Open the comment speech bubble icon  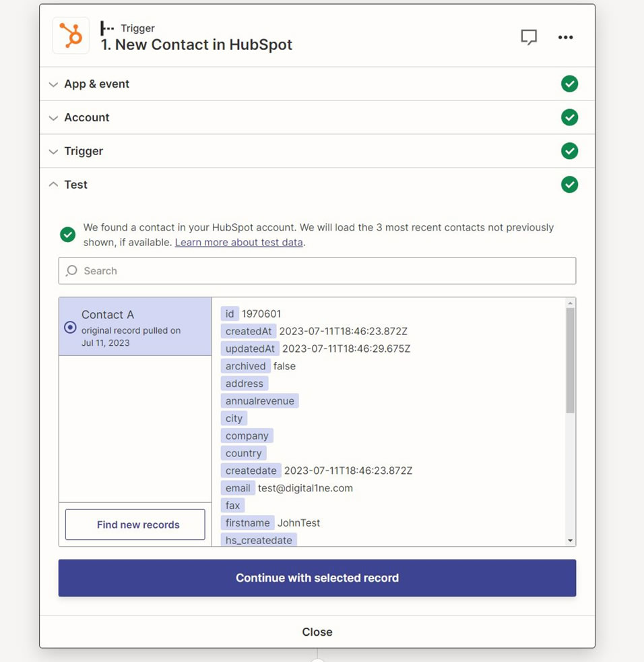pyautogui.click(x=529, y=37)
